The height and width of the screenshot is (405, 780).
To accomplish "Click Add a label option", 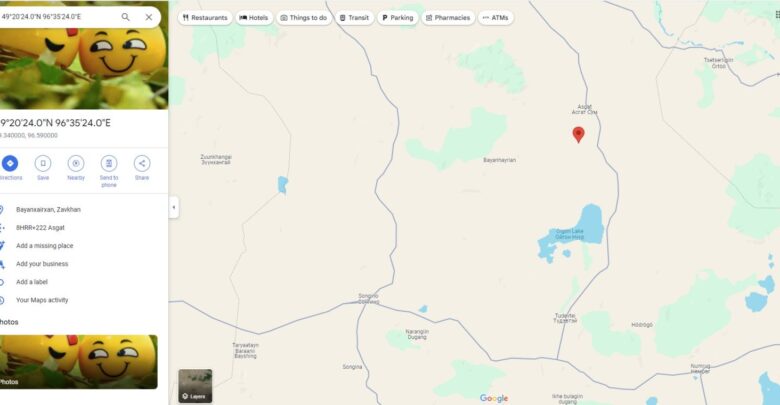I will tap(32, 282).
